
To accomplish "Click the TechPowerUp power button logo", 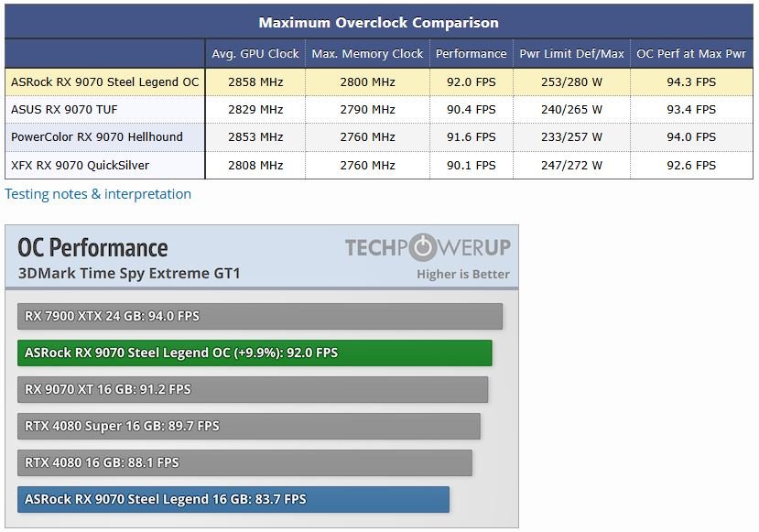I will (423, 247).
